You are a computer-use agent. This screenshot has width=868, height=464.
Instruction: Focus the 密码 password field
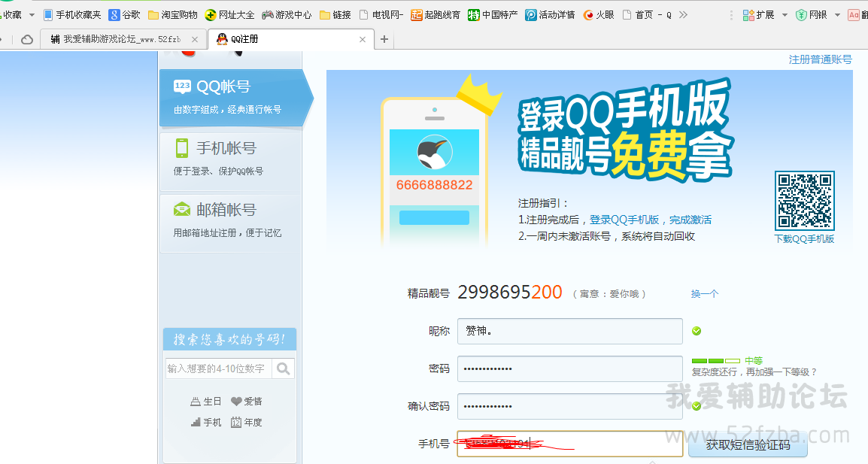pyautogui.click(x=569, y=368)
